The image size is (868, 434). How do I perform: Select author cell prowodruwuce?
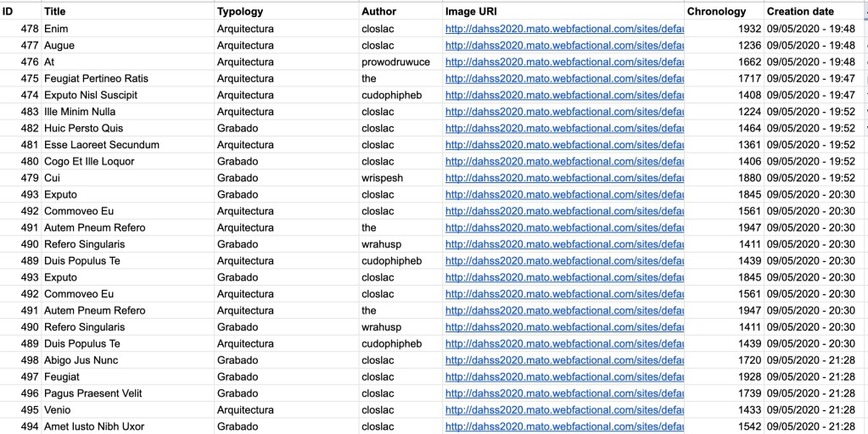400,62
